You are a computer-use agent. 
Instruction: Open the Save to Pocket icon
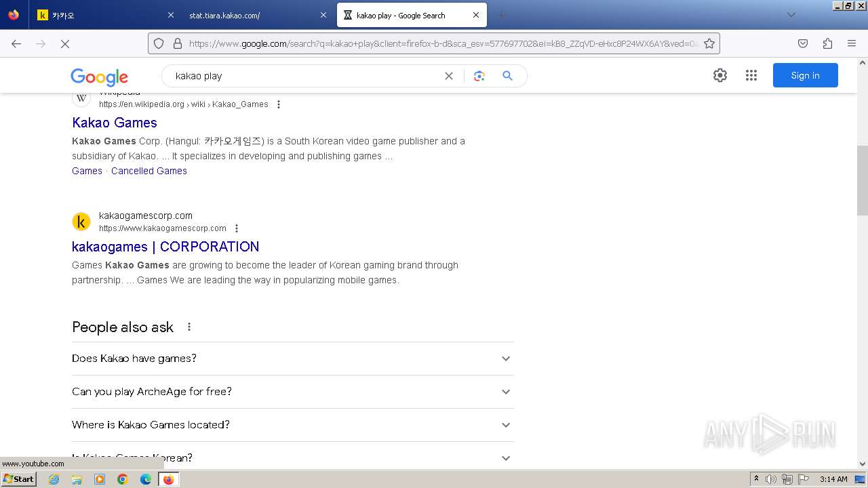[803, 43]
